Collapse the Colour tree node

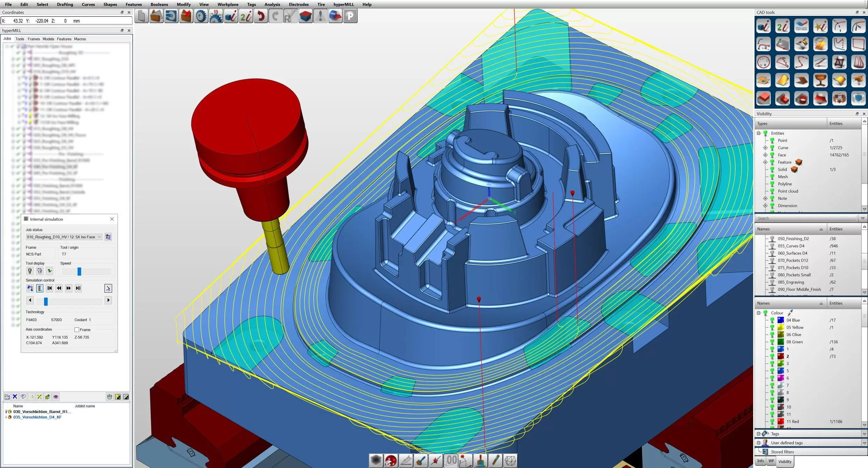click(x=758, y=313)
